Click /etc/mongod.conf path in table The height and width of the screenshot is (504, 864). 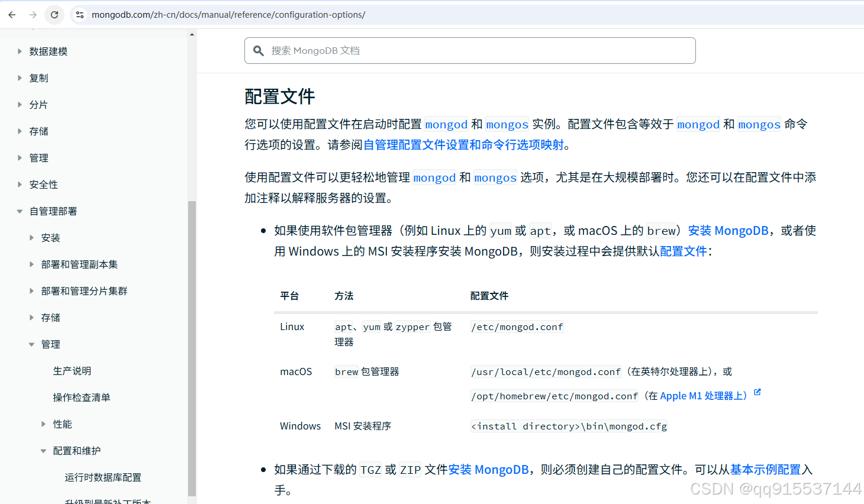[x=517, y=327]
